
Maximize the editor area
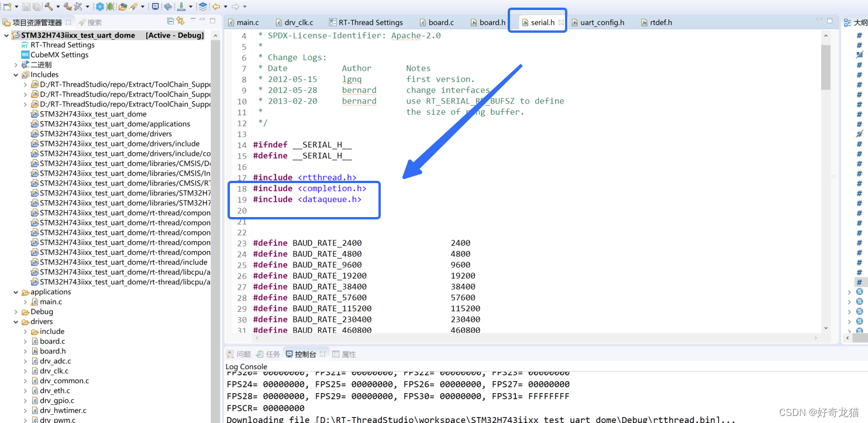coord(829,20)
